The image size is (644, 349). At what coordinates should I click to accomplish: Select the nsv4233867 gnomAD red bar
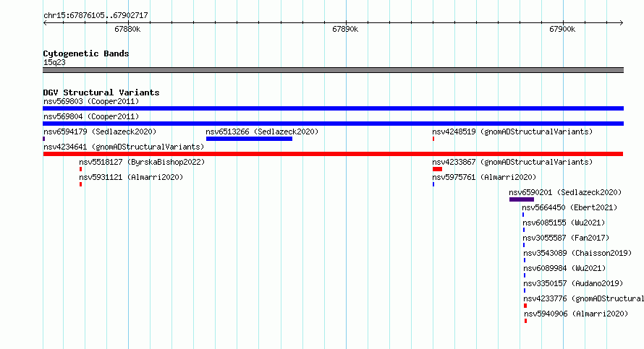click(x=437, y=169)
